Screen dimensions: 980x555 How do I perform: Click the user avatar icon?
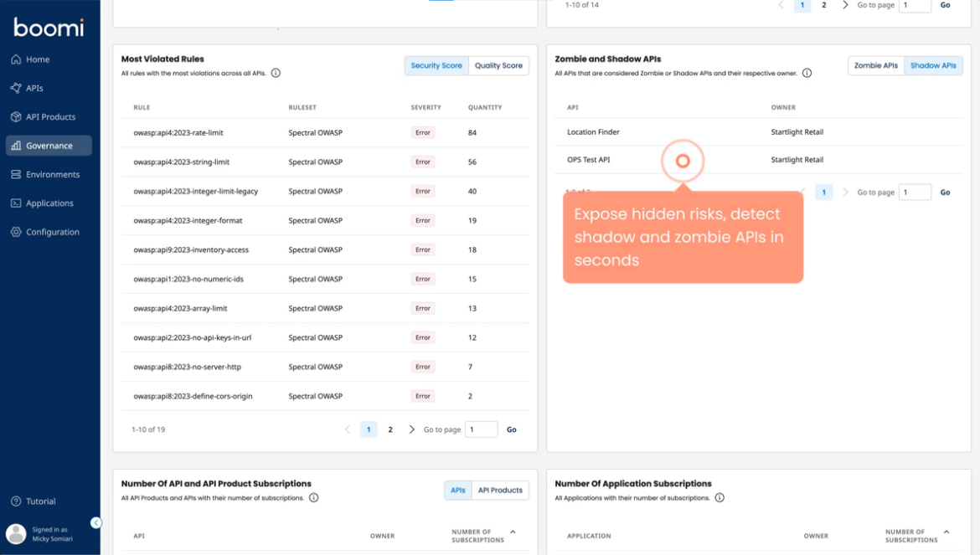click(16, 534)
